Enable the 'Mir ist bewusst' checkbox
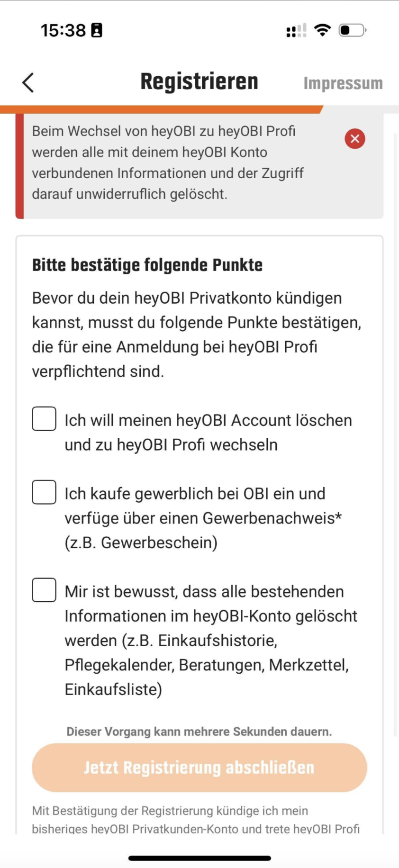This screenshot has width=399, height=868. (44, 590)
